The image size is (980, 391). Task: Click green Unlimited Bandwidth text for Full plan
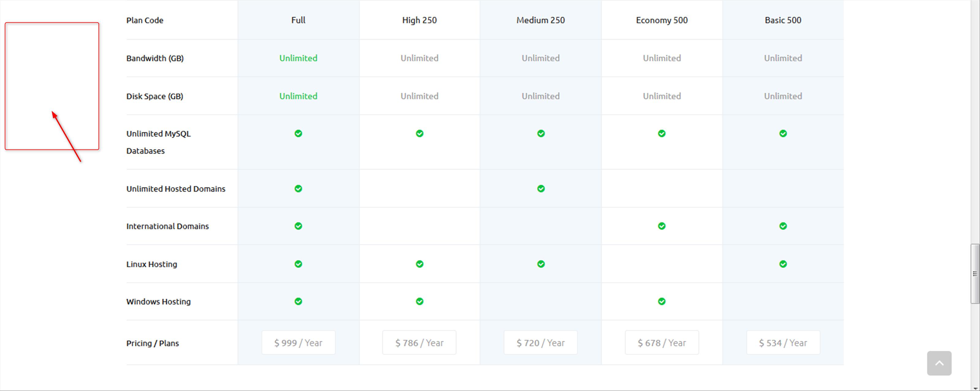click(298, 58)
